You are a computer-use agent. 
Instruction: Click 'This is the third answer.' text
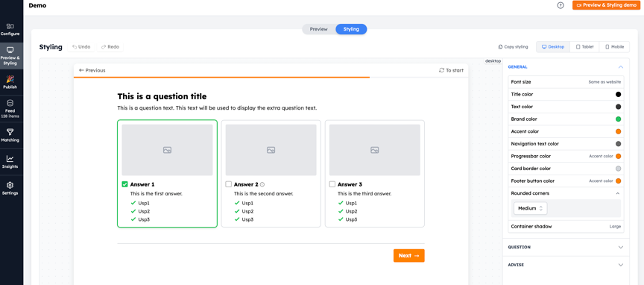click(364, 194)
